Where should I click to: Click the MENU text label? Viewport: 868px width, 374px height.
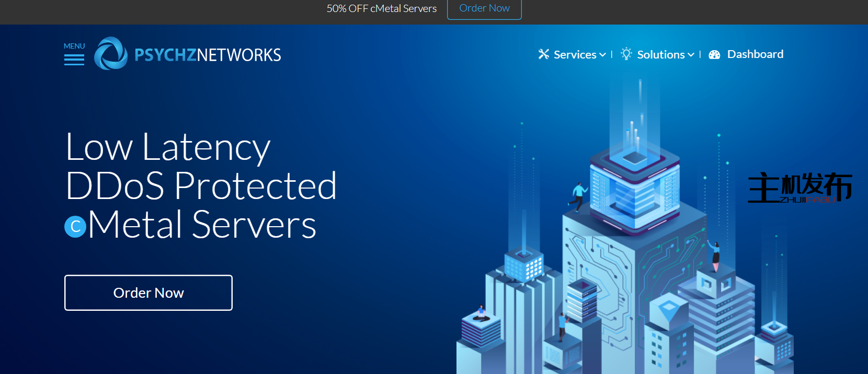(74, 46)
